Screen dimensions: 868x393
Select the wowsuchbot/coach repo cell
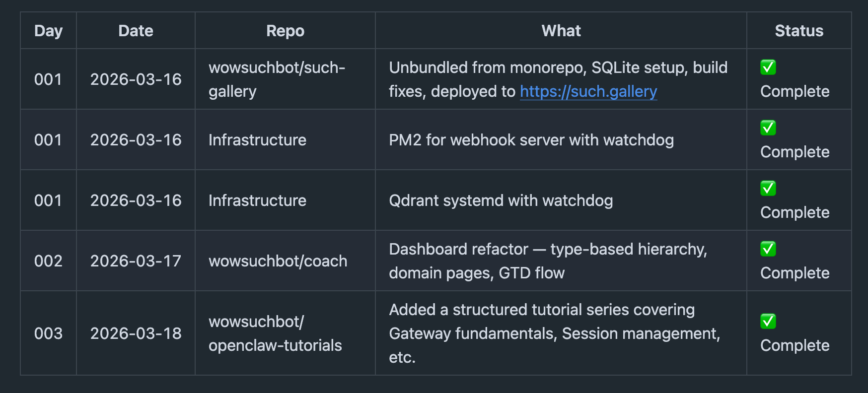tap(278, 261)
